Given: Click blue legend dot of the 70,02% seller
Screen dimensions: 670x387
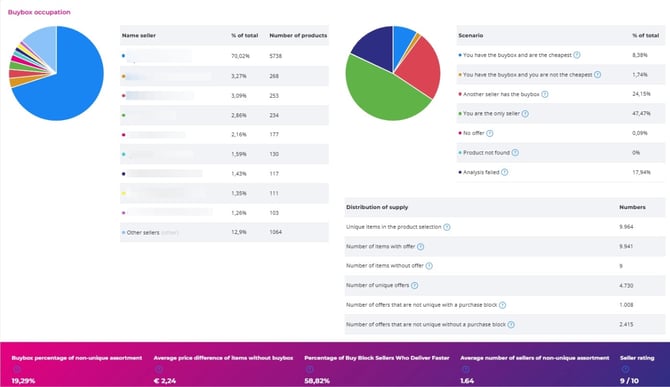Looking at the screenshot, I should [x=123, y=56].
